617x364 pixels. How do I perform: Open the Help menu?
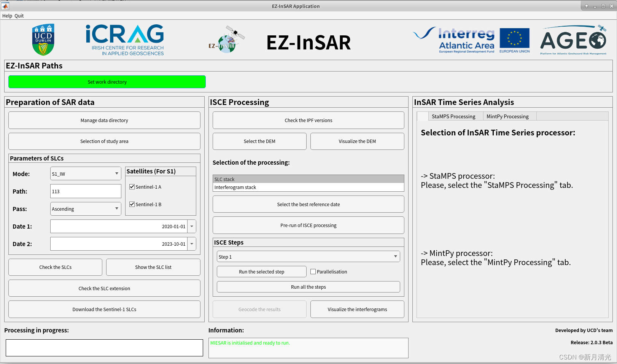[7, 16]
